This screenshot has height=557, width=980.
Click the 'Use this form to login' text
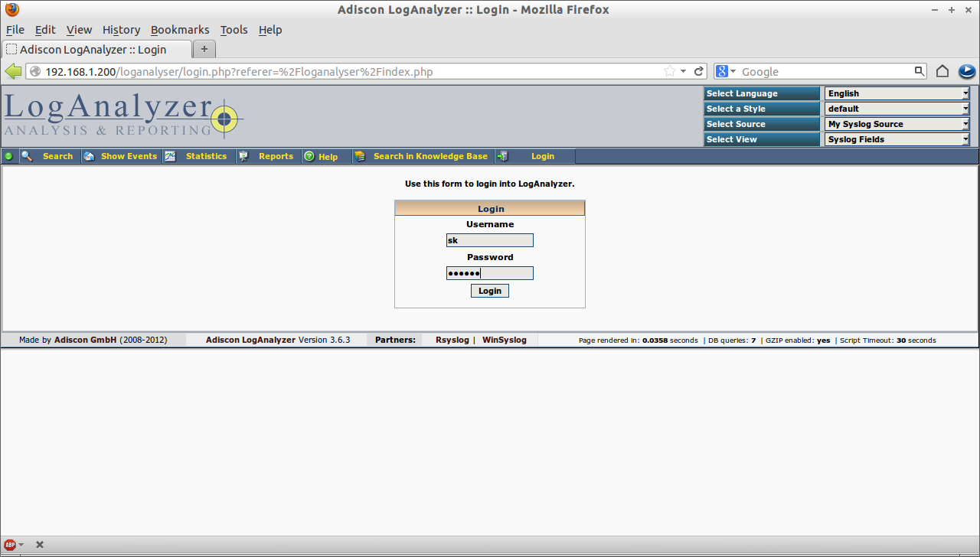coord(490,184)
